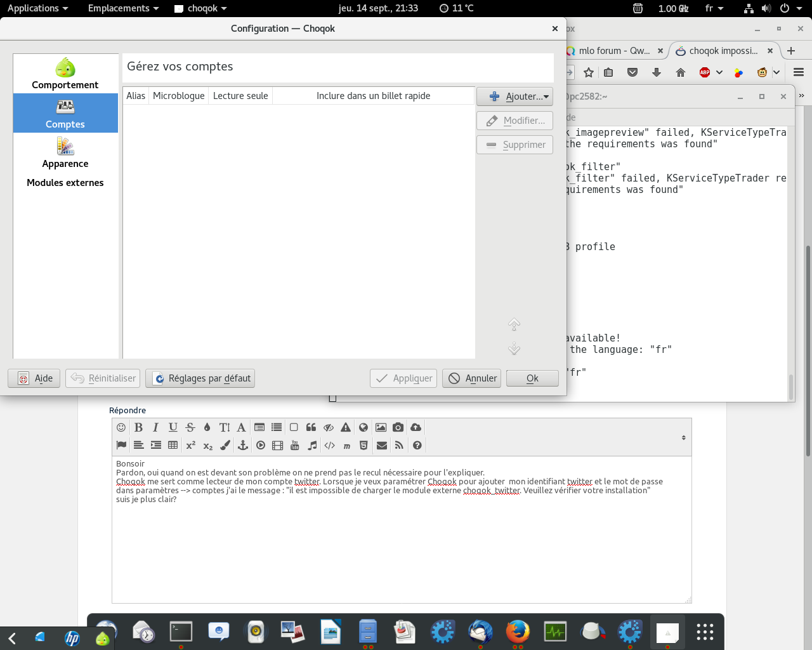The width and height of the screenshot is (812, 650).
Task: Insert an audio music note tag
Action: click(x=312, y=445)
